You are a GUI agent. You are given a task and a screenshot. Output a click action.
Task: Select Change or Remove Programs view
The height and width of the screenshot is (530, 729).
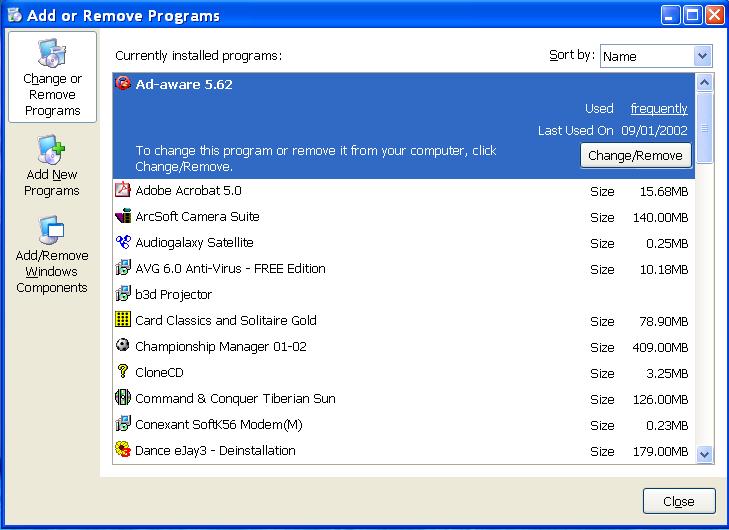(x=52, y=77)
